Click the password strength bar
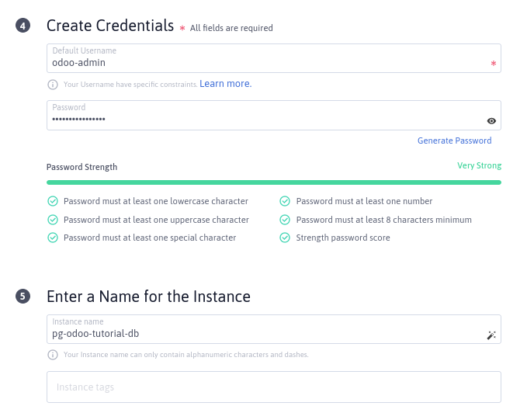Viewport: 527px width, 420px height. (x=273, y=182)
